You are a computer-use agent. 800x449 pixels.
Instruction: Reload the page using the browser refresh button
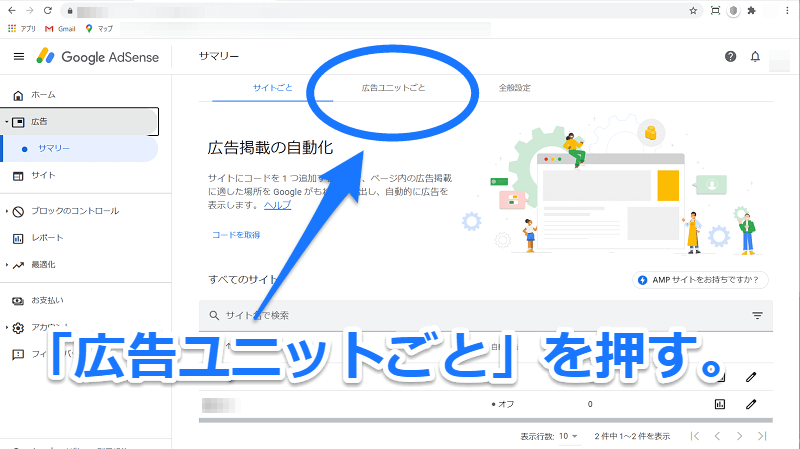click(48, 10)
